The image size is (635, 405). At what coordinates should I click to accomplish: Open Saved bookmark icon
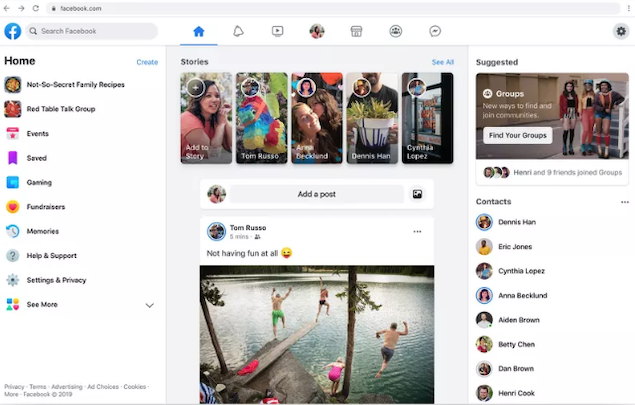click(13, 158)
